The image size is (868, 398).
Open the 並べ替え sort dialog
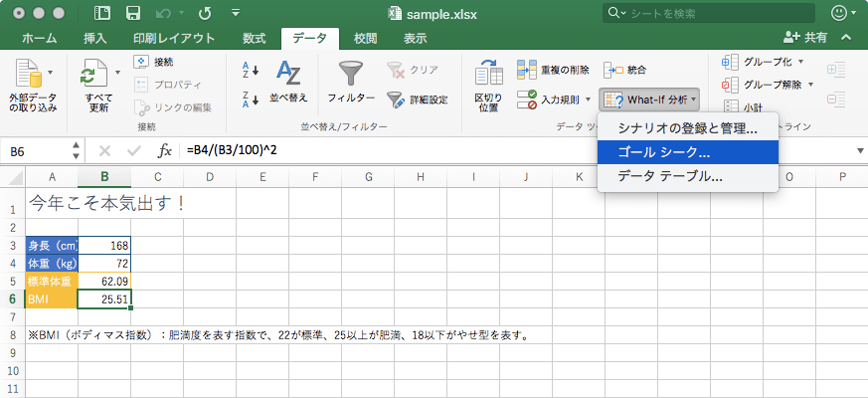[x=288, y=82]
